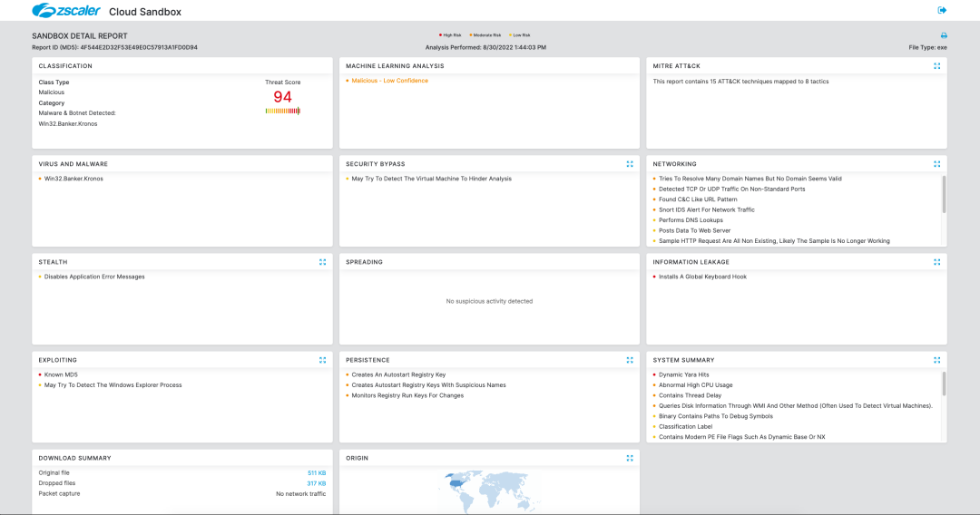The image size is (980, 515).
Task: Maximize the Persistence panel
Action: click(630, 360)
